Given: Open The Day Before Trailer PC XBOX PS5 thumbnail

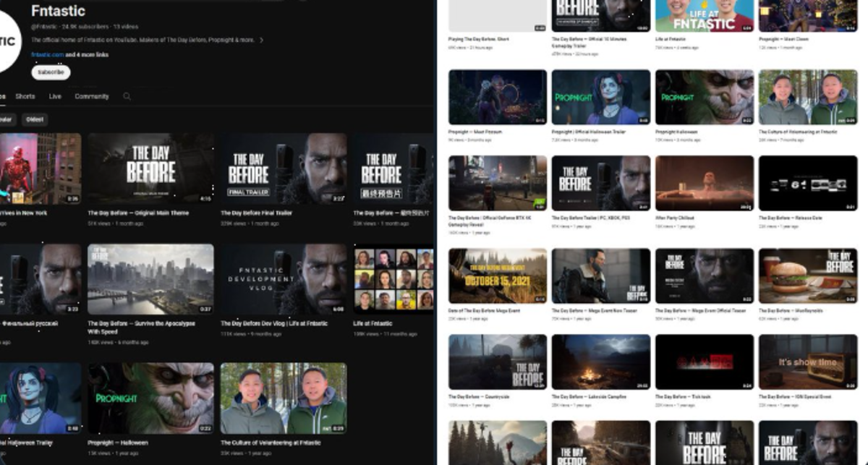Looking at the screenshot, I should 601,183.
